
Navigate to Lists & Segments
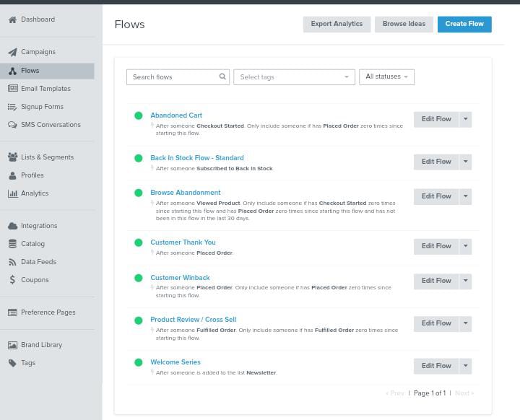pos(48,157)
